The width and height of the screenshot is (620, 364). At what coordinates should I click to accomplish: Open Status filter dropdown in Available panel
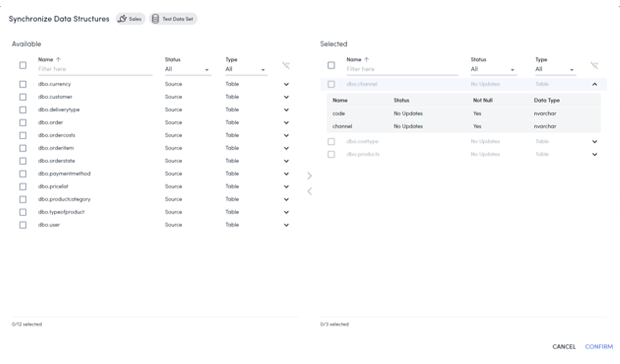point(187,70)
